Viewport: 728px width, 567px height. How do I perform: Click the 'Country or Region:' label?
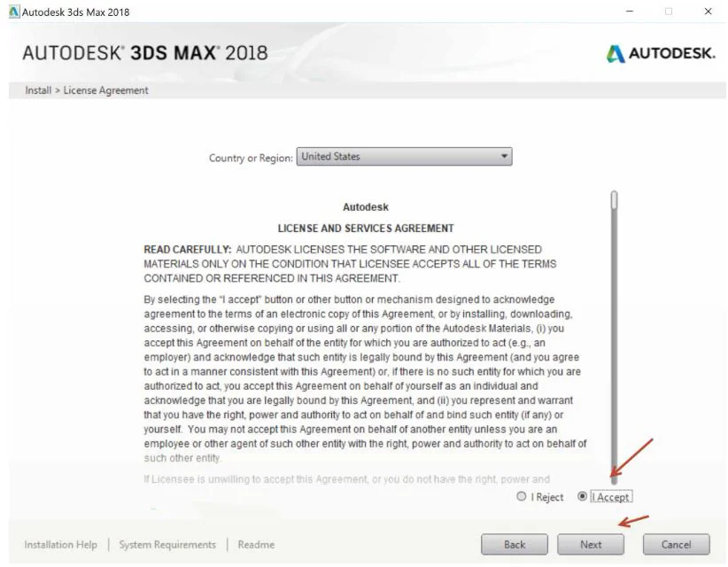251,158
